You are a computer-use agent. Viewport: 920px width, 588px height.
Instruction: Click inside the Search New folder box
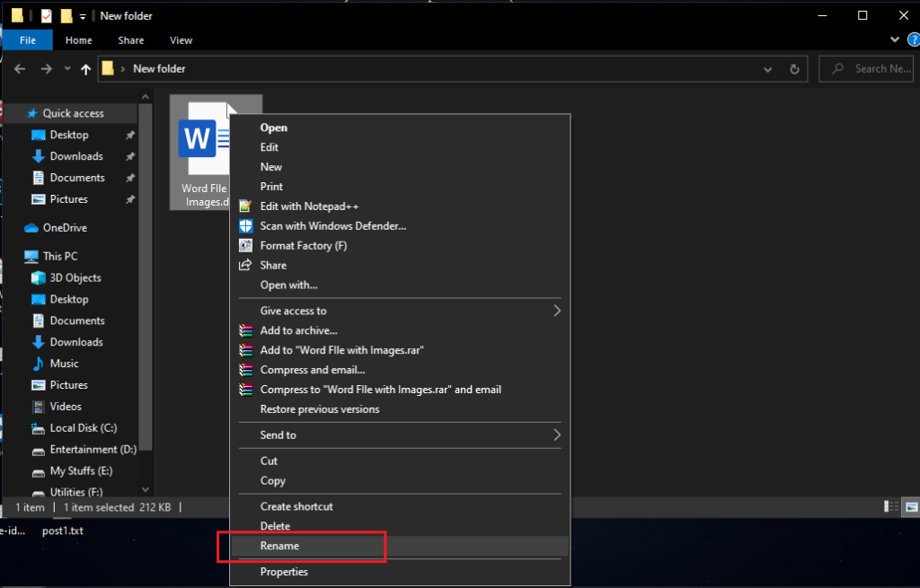point(876,68)
